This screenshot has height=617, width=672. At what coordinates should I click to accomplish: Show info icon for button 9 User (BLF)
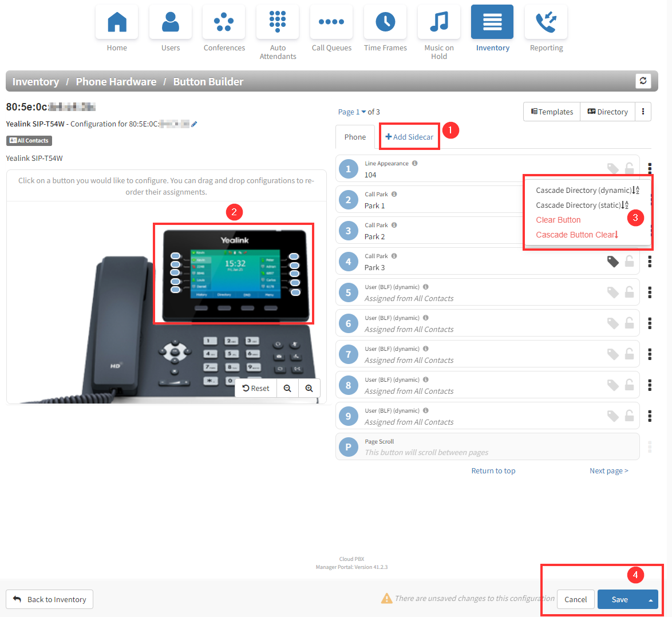[x=425, y=410]
